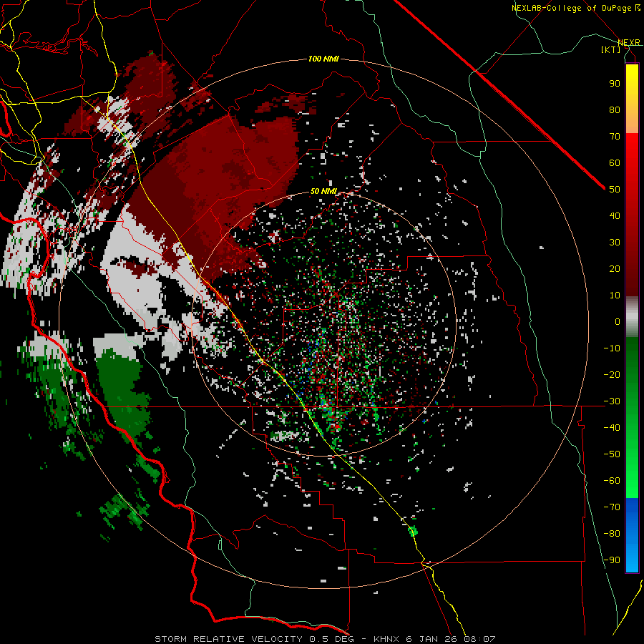Screen dimensions: 644x644
Task: Click the -30 knot value on the velocity scale
Action: click(x=612, y=401)
